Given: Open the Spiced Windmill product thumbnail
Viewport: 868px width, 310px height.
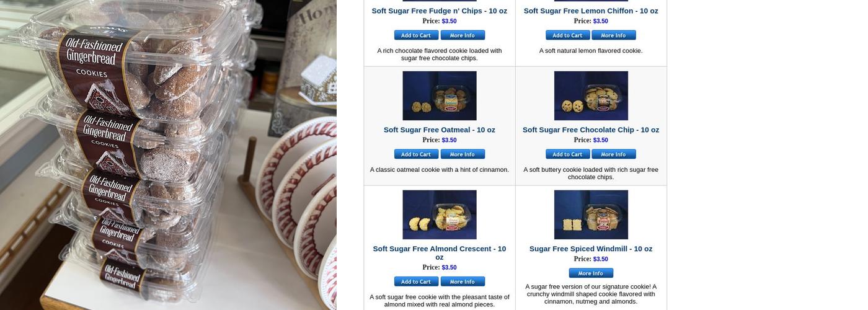Looking at the screenshot, I should click(x=591, y=215).
